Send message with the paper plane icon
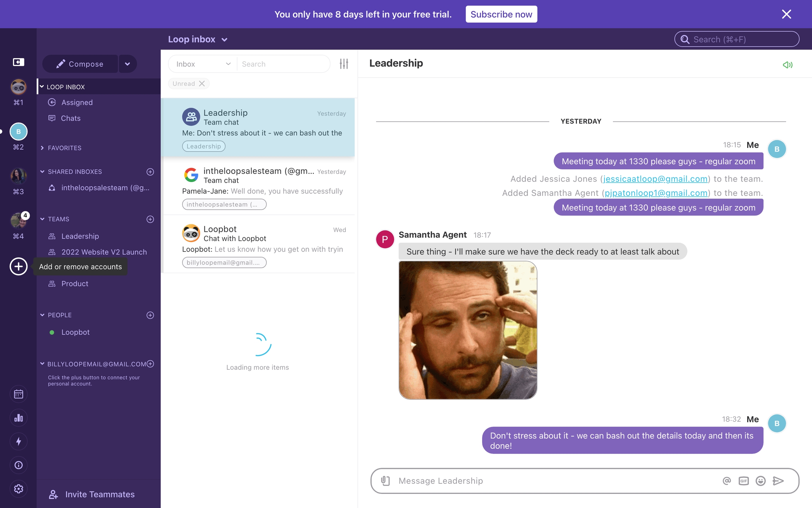The width and height of the screenshot is (812, 508). [778, 481]
